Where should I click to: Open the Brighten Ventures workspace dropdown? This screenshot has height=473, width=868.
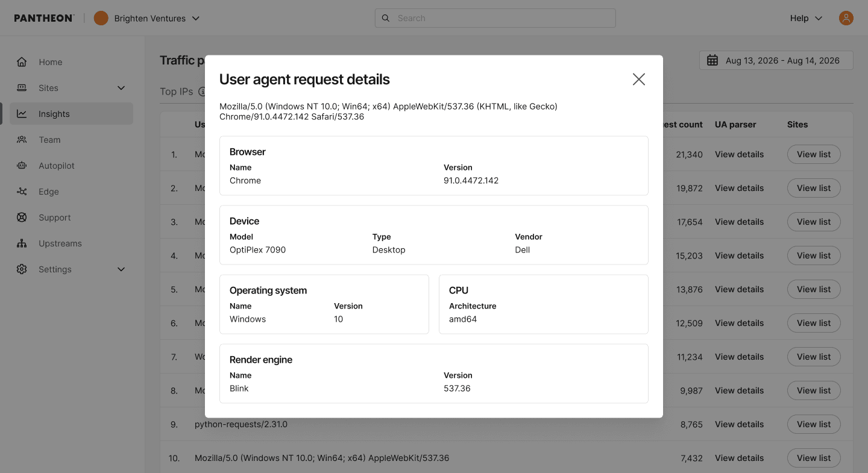tap(147, 18)
